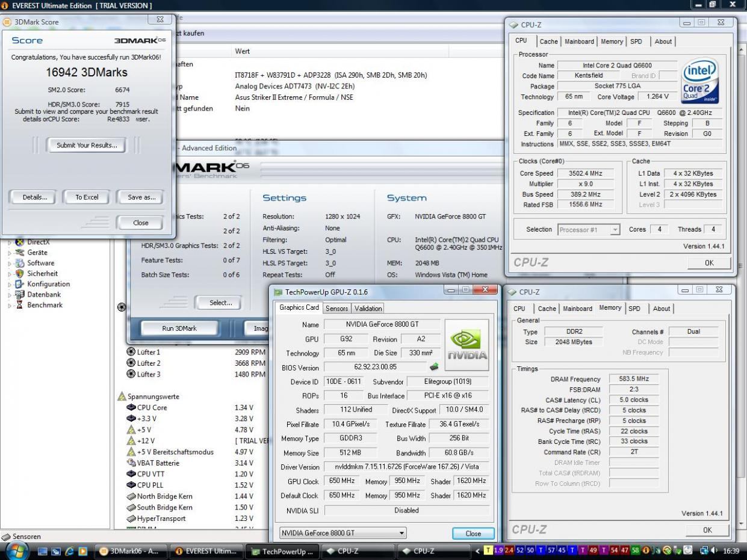Export score with To Excel button

tap(87, 197)
